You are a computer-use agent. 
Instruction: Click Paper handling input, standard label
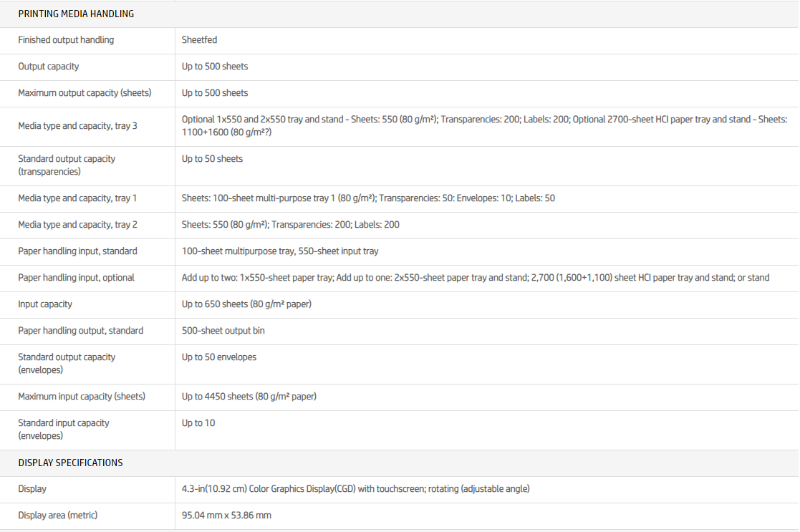click(x=77, y=251)
